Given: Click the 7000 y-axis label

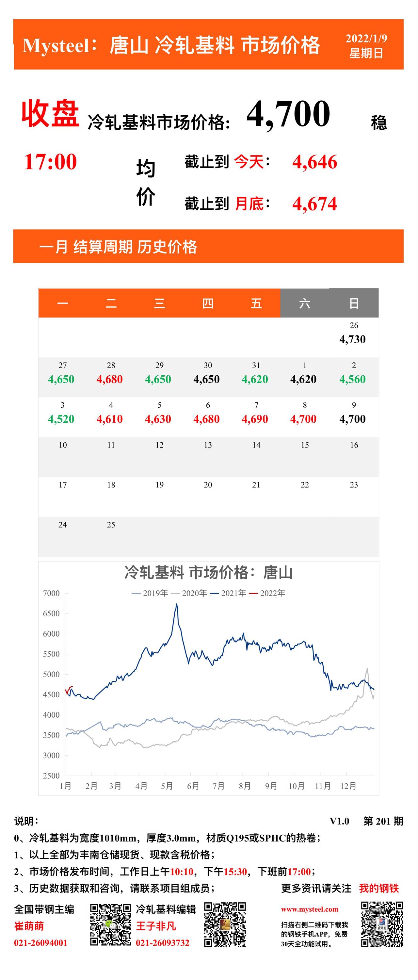Looking at the screenshot, I should [x=51, y=594].
